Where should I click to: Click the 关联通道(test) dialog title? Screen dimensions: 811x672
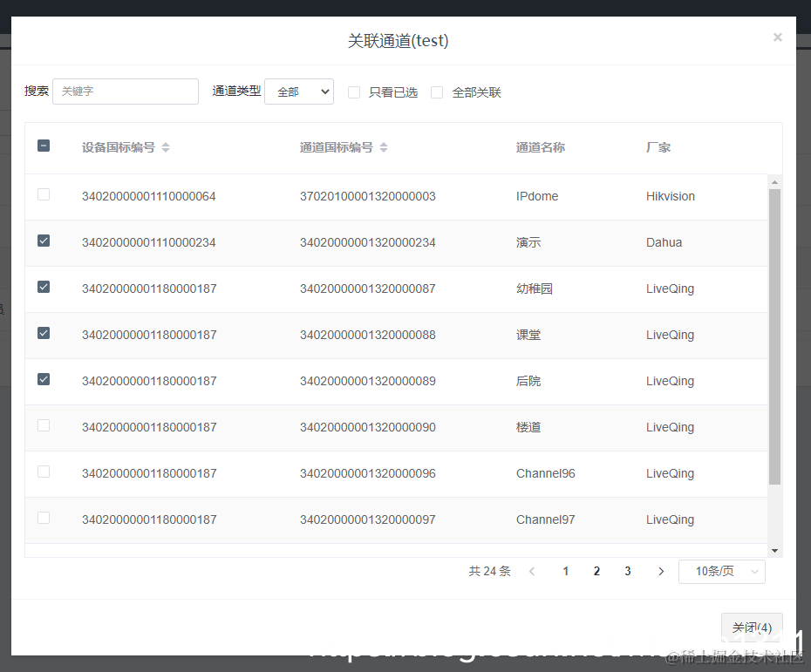399,41
